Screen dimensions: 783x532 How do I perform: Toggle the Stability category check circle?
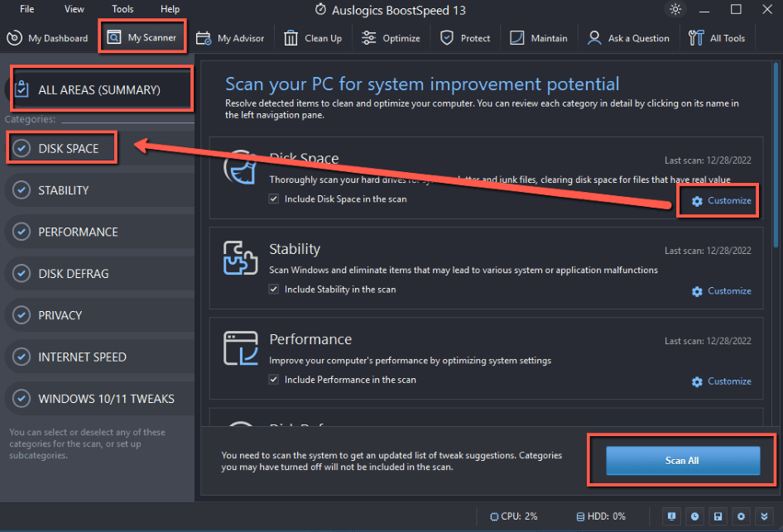tap(22, 190)
